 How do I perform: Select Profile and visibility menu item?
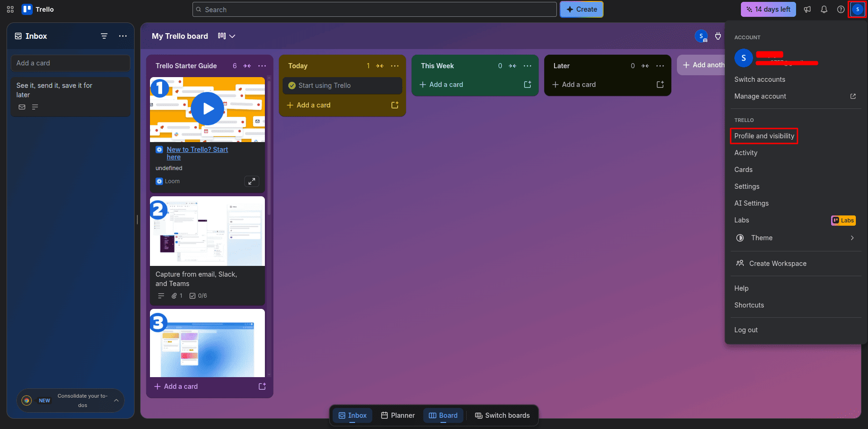[764, 136]
